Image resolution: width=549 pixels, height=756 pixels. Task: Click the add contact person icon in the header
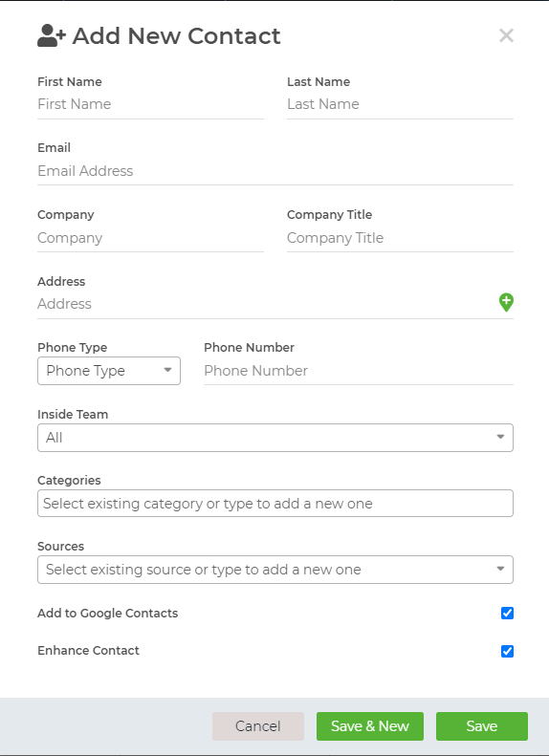51,35
